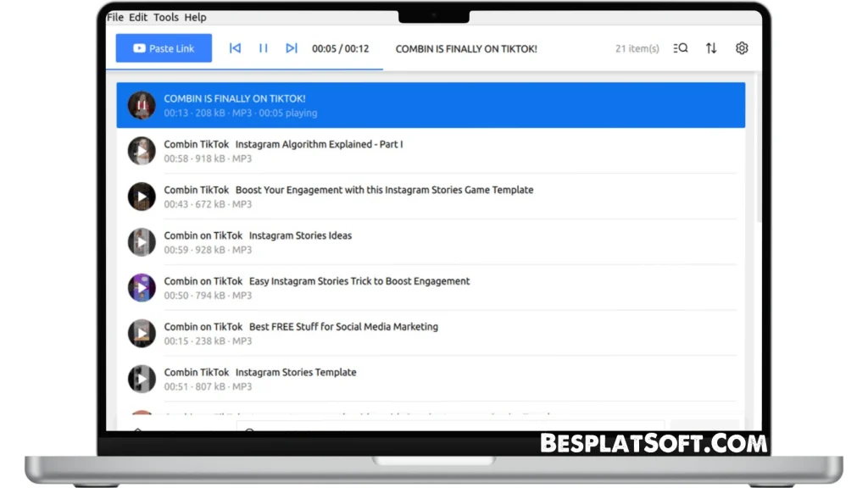Change the sort order of tracks
The height and width of the screenshot is (488, 868).
(711, 48)
